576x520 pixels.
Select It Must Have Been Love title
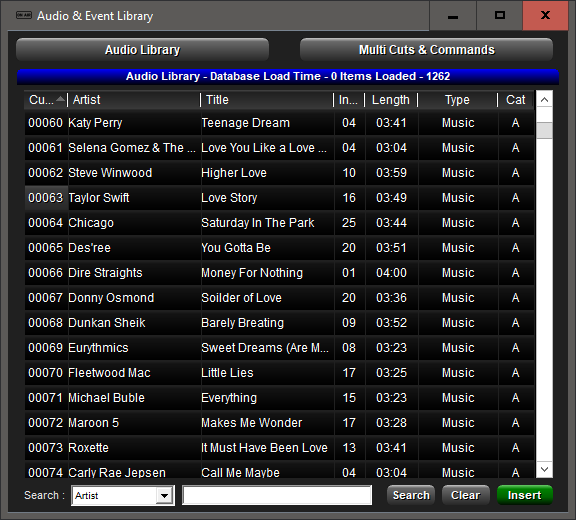[x=267, y=447]
